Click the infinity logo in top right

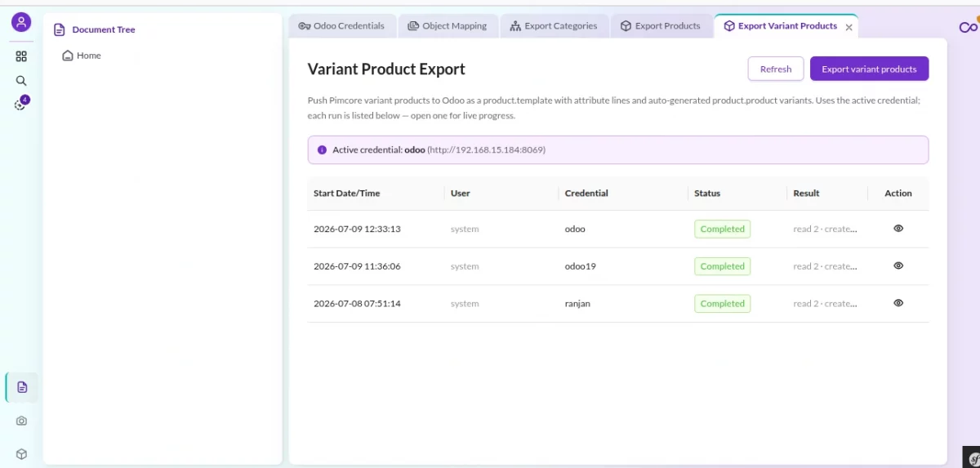tap(969, 28)
